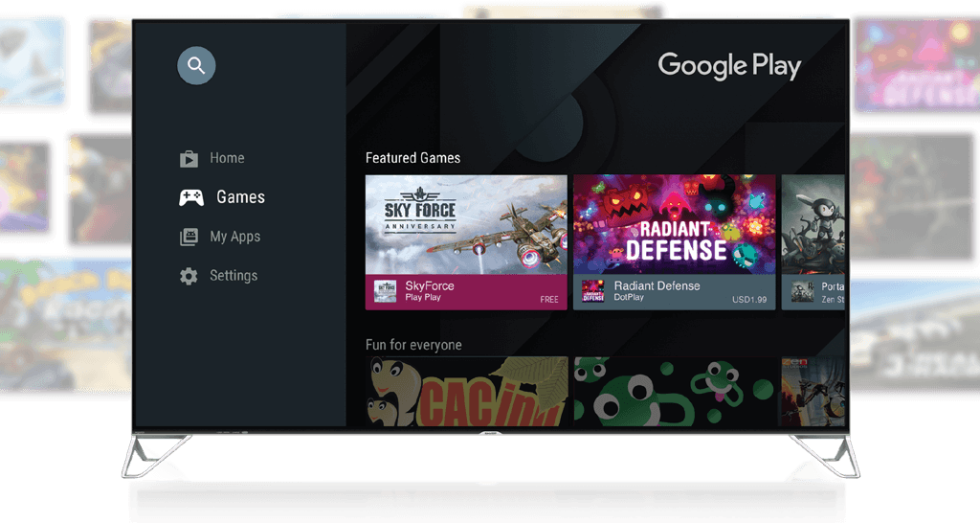Open the Sky Force Anniversary banner
Screen dimensions: 980x523
coord(466,224)
